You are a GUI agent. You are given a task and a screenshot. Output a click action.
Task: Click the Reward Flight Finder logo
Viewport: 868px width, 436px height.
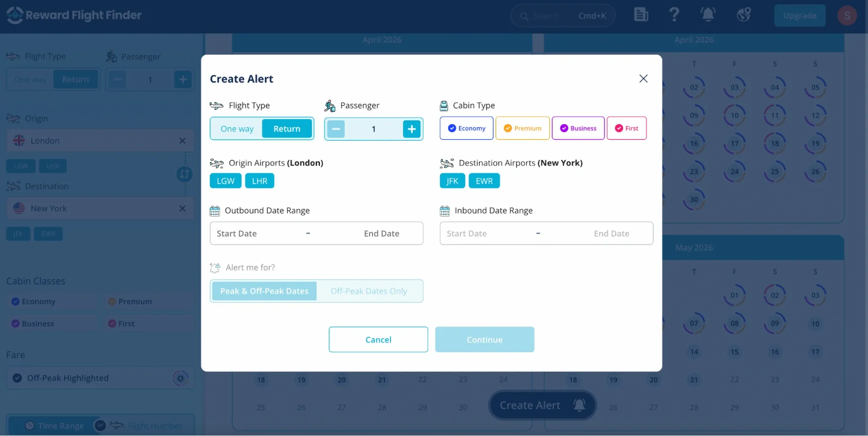click(x=74, y=15)
